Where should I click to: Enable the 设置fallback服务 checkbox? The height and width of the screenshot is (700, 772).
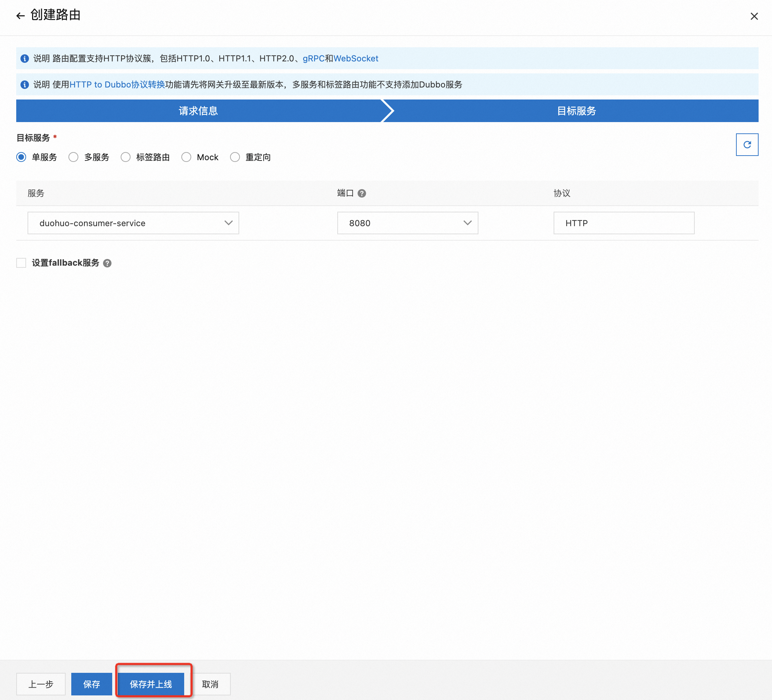click(x=22, y=263)
